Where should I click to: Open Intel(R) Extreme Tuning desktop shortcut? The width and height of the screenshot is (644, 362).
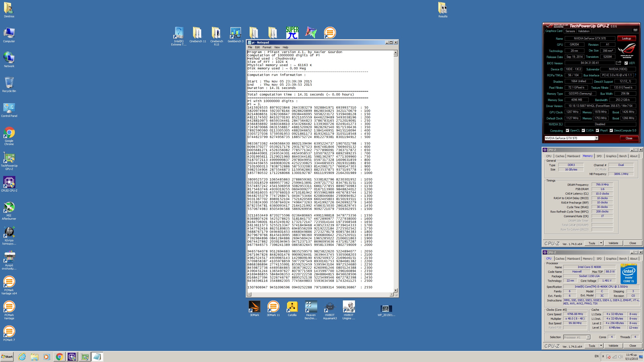click(x=179, y=36)
